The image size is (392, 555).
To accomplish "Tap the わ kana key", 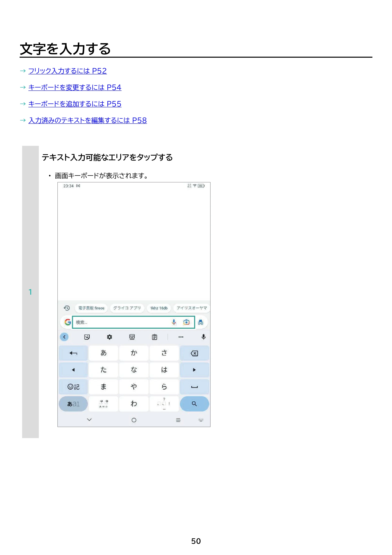I will 134,404.
